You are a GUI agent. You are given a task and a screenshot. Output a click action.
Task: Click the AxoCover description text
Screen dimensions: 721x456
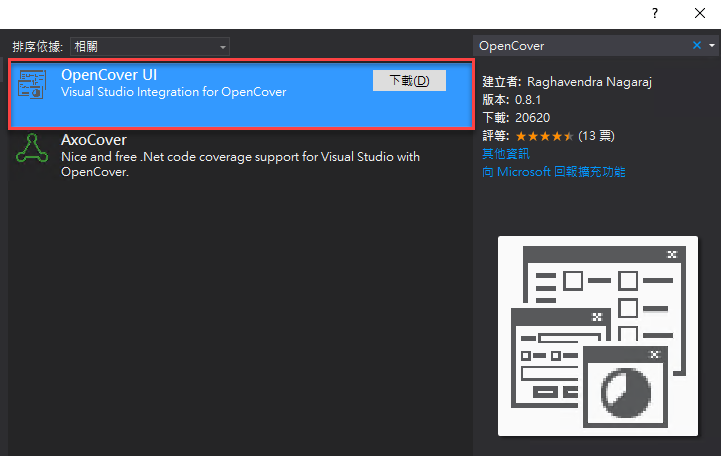[240, 164]
